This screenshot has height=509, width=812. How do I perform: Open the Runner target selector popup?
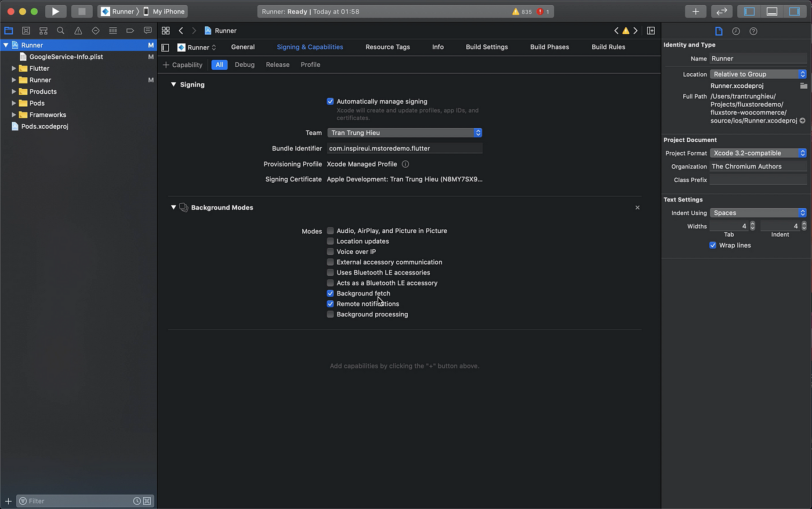(197, 48)
